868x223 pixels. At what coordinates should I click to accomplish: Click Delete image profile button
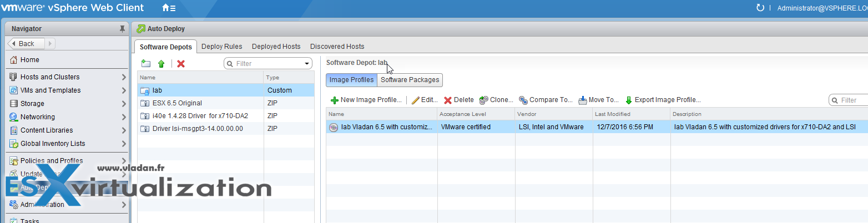tap(459, 100)
